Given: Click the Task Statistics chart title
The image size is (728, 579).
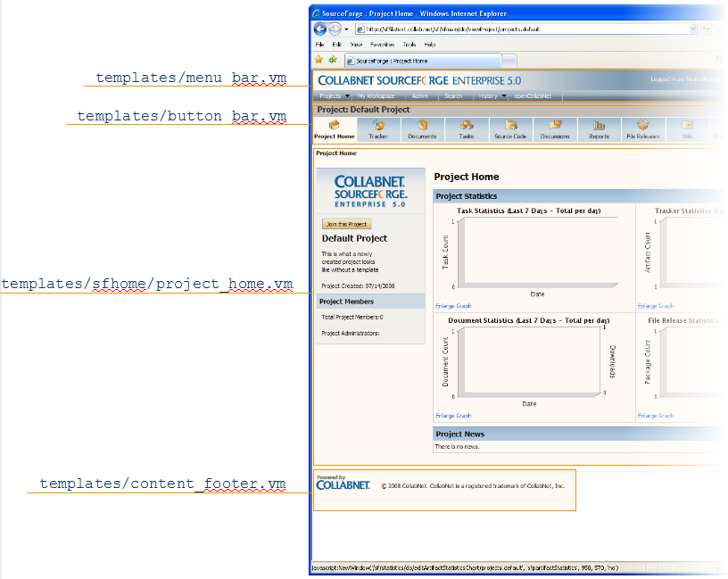Looking at the screenshot, I should [529, 211].
